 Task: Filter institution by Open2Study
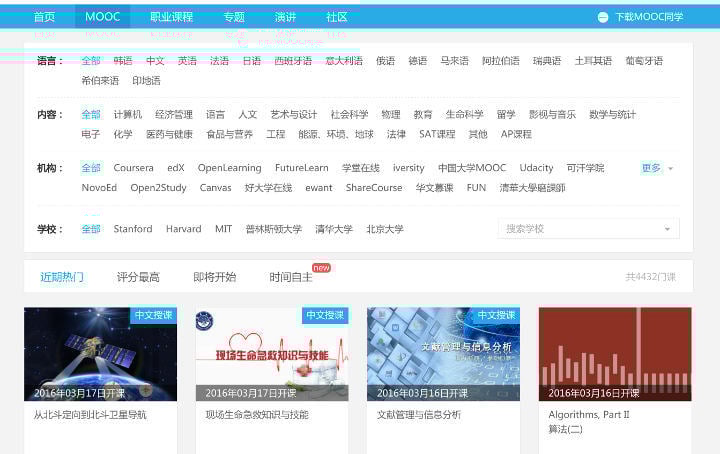coord(158,188)
